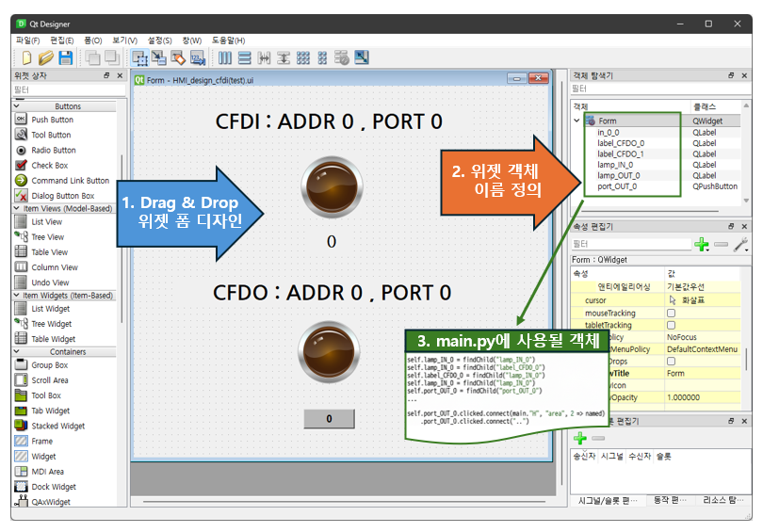Collapse the Containers widget category
The height and width of the screenshot is (532, 763).
(x=15, y=351)
